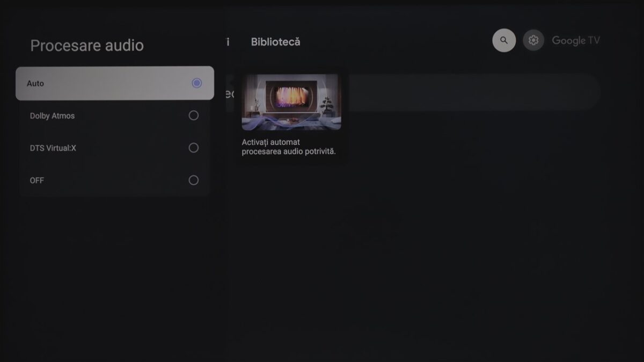644x362 pixels.
Task: Enable the Dolby Atmos radio button
Action: click(x=194, y=115)
